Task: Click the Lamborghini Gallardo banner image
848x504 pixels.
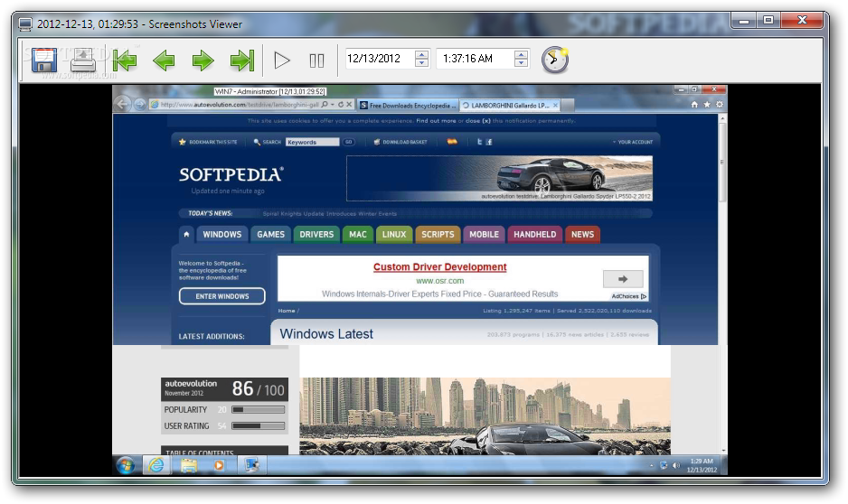Action: [x=500, y=178]
